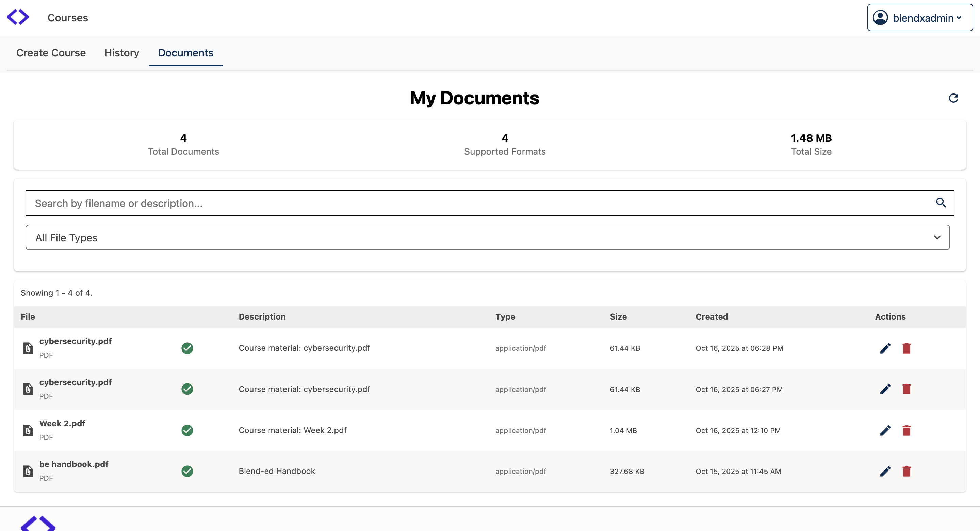This screenshot has width=980, height=531.
Task: Edit the Week 2.pdf document
Action: click(x=885, y=430)
